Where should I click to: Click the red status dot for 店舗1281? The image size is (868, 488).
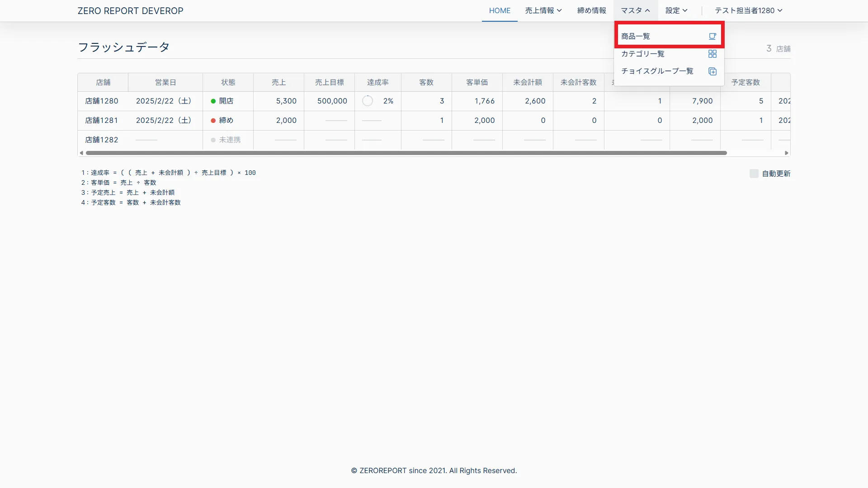(213, 121)
